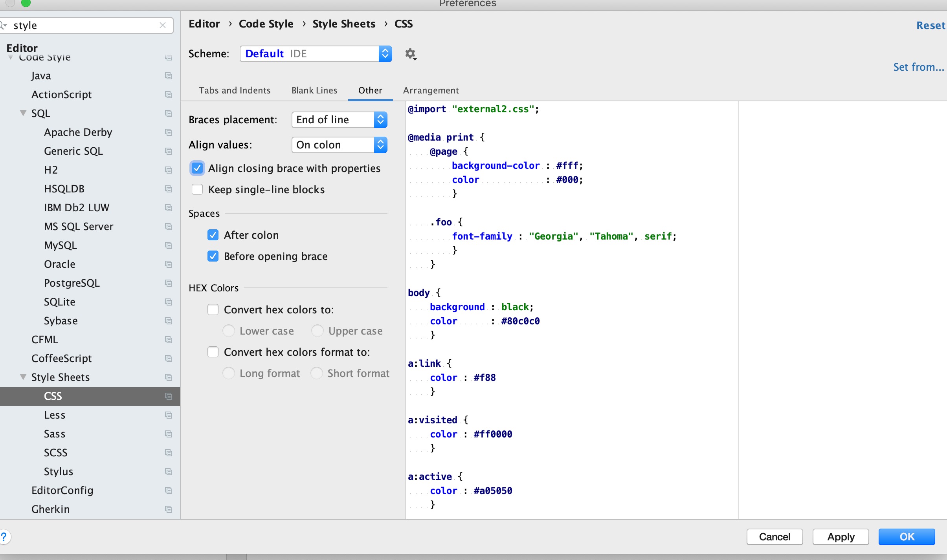Screen dimensions: 947x560
Task: Open the help question mark button
Action: [x=4, y=537]
